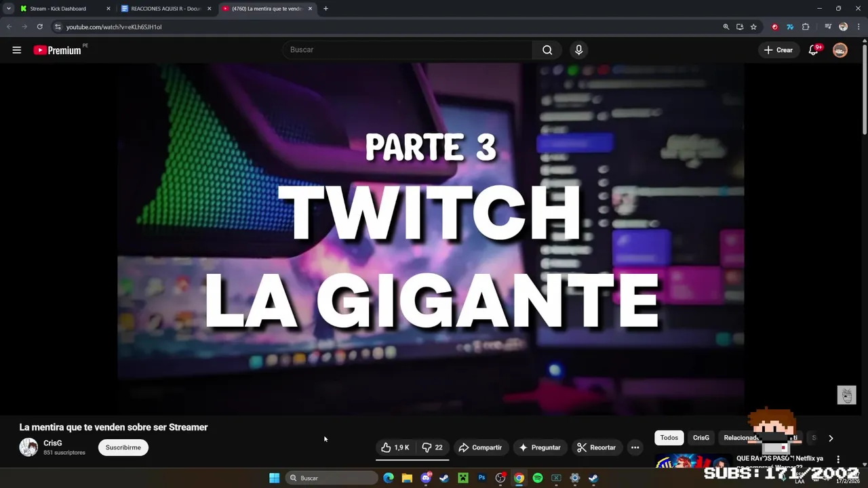868x488 pixels.
Task: Open options for Netflix recommended video
Action: tap(838, 460)
